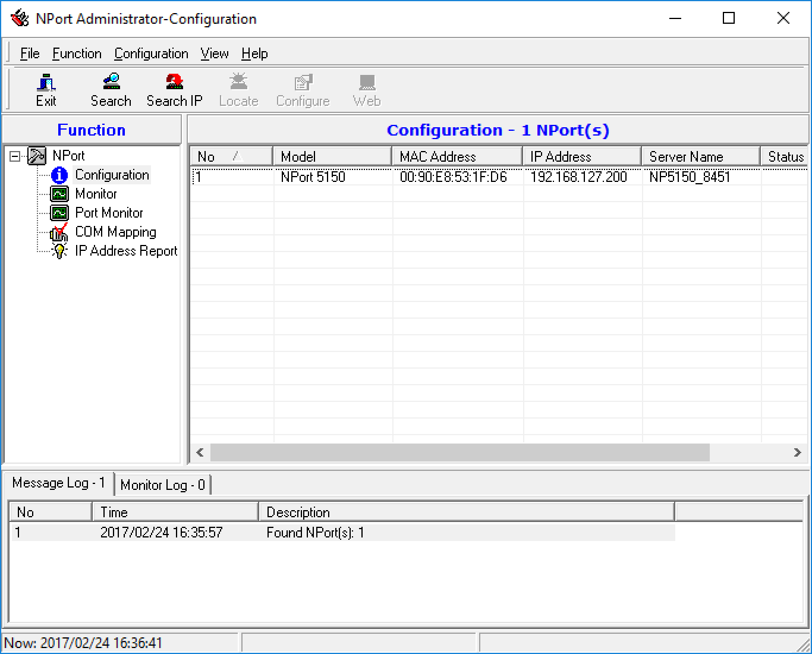The height and width of the screenshot is (654, 812).
Task: Select the NPort 5150 model cell
Action: 313,177
